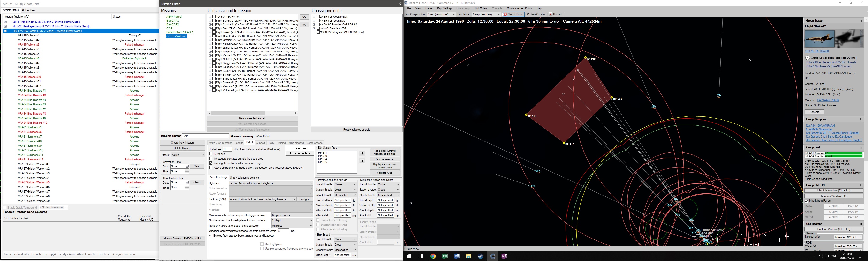Click the >> assign units arrow button

[x=304, y=17]
